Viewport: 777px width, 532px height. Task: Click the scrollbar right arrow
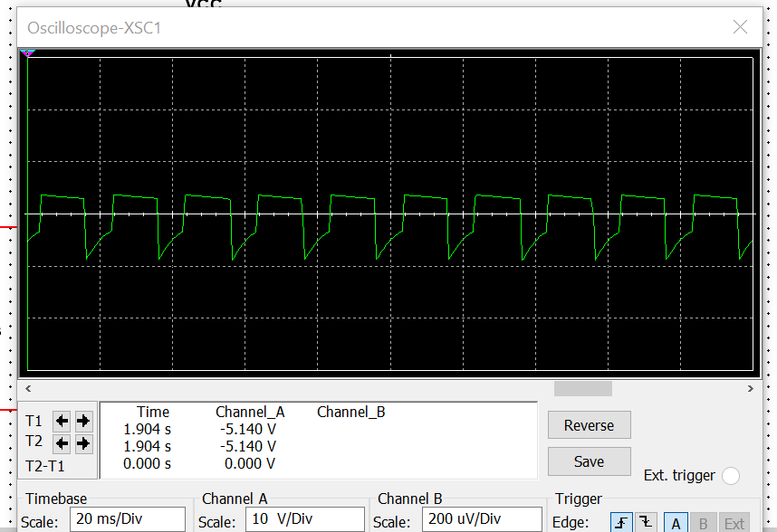click(x=750, y=389)
